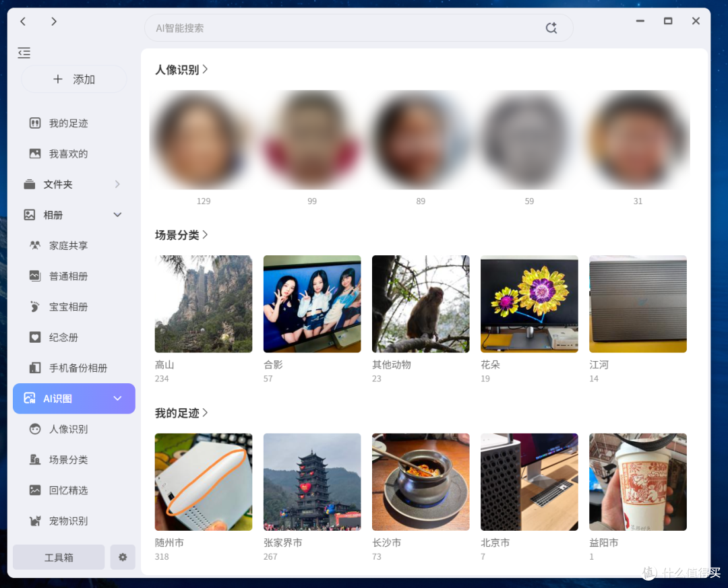Open the 江河 scene thumbnail
The height and width of the screenshot is (588, 728).
tap(638, 304)
